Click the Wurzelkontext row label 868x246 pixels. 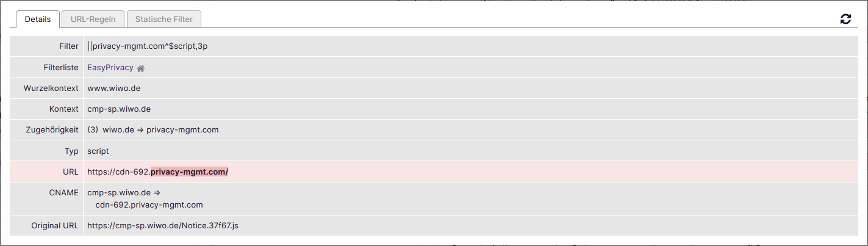(51, 89)
